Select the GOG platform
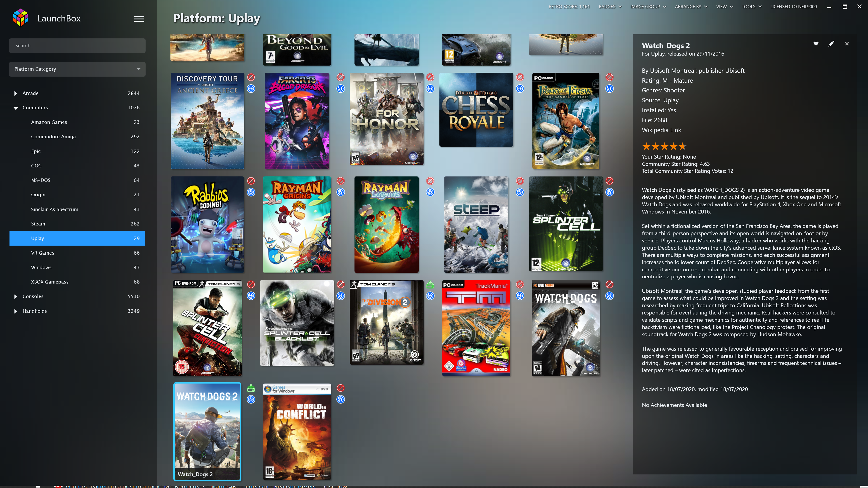 [x=77, y=166]
